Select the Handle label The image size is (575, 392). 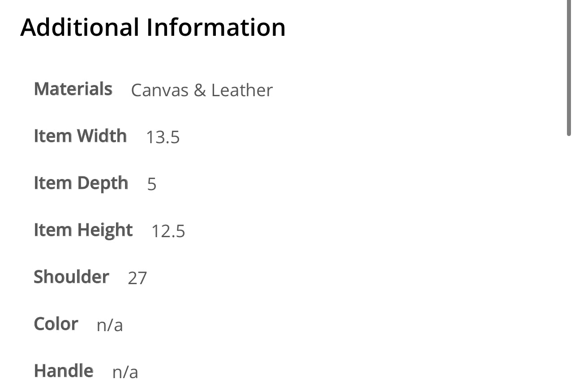(x=64, y=371)
